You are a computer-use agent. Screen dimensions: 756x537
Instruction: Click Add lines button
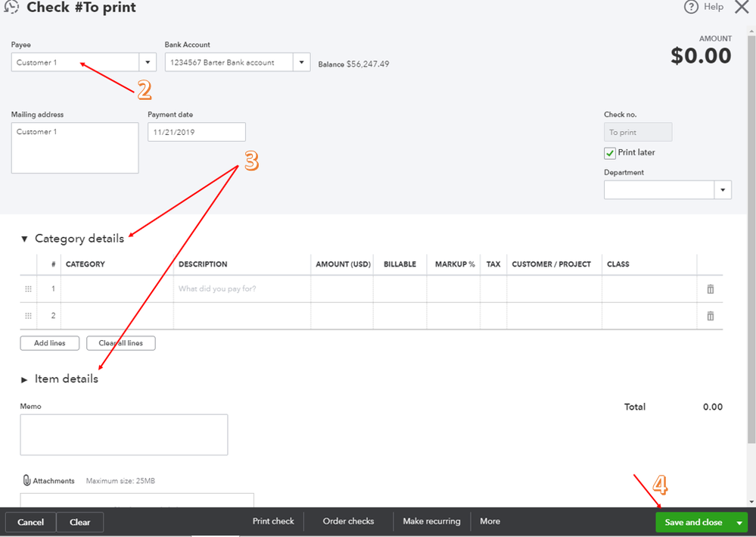(x=50, y=343)
